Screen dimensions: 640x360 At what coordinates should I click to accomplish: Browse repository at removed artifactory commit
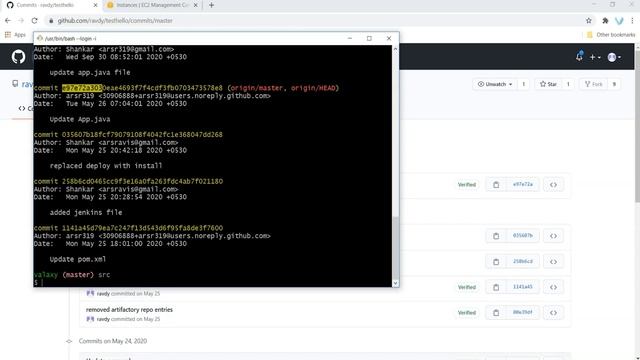[553, 313]
